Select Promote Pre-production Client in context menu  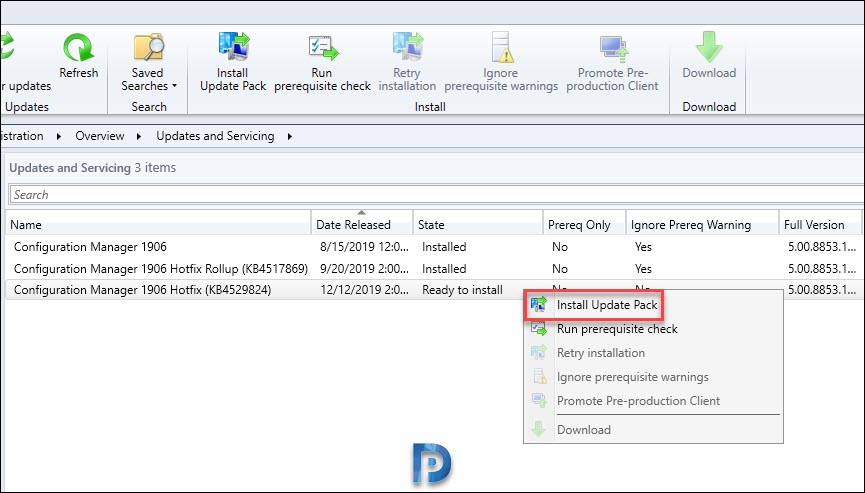click(x=638, y=401)
